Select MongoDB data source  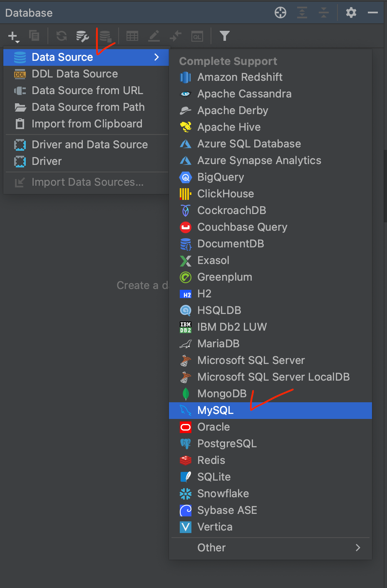[270, 394]
